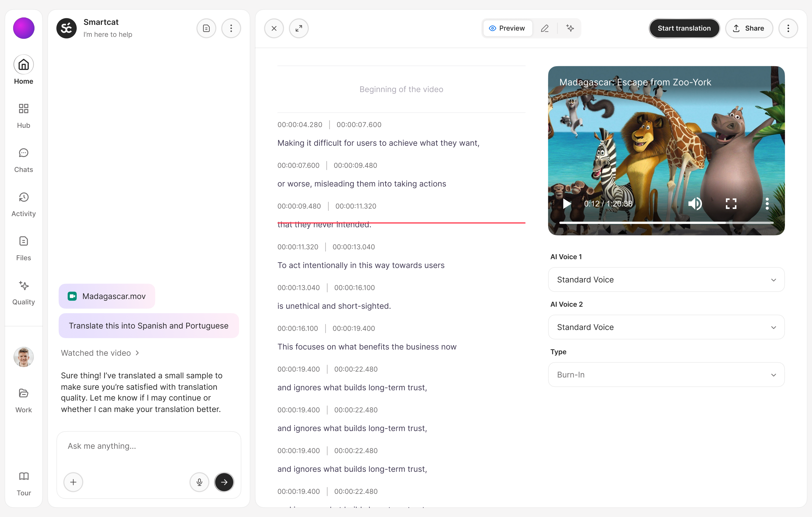812x517 pixels.
Task: Expand the Watched the video step
Action: [x=100, y=353]
